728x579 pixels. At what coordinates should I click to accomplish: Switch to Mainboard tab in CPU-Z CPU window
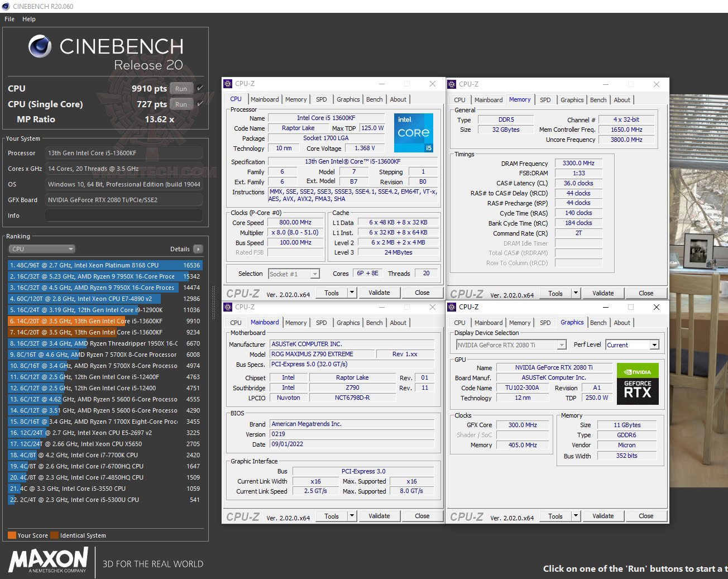click(265, 99)
